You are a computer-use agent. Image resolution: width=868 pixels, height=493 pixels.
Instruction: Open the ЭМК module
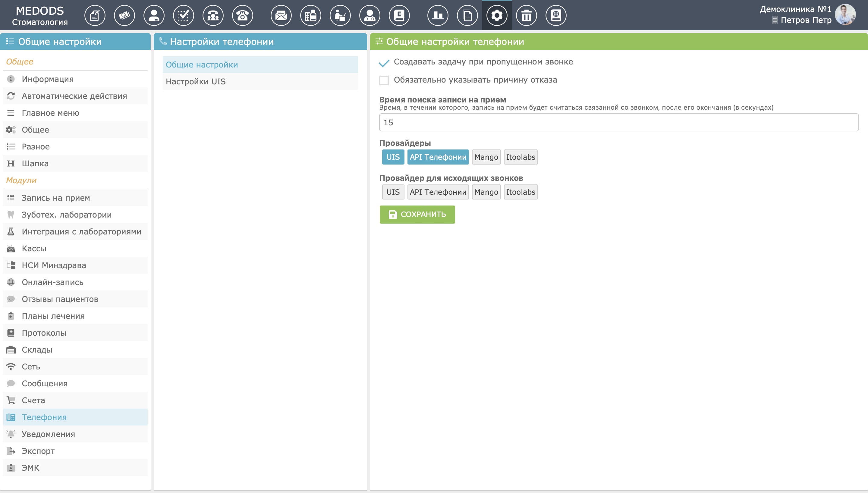point(75,468)
